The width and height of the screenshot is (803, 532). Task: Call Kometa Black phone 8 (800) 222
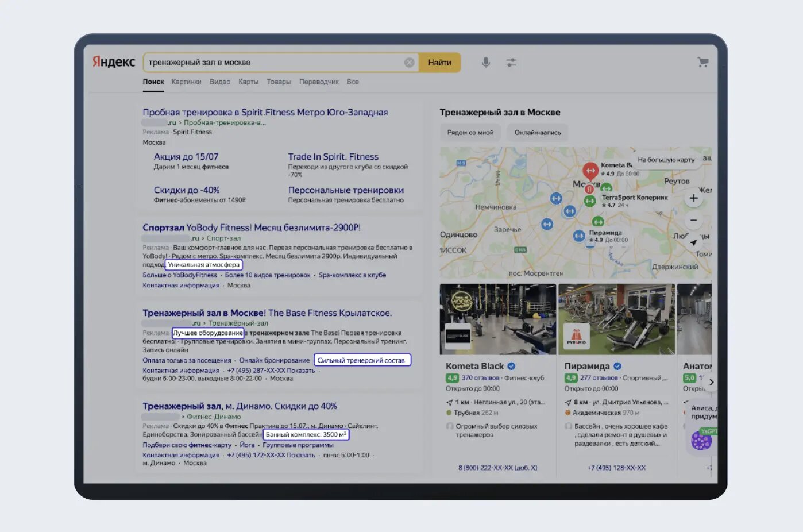pos(497,468)
